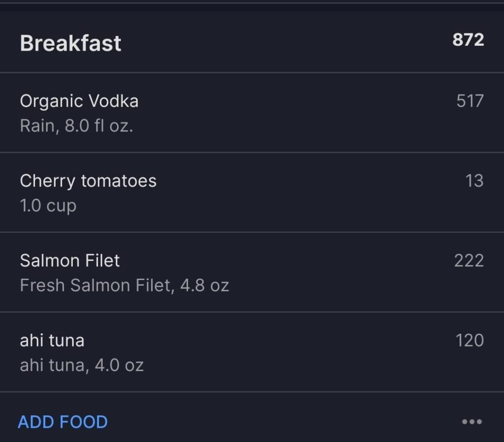This screenshot has width=504, height=442.
Task: Open the Fresh Salmon Filet serving details
Action: 124,285
